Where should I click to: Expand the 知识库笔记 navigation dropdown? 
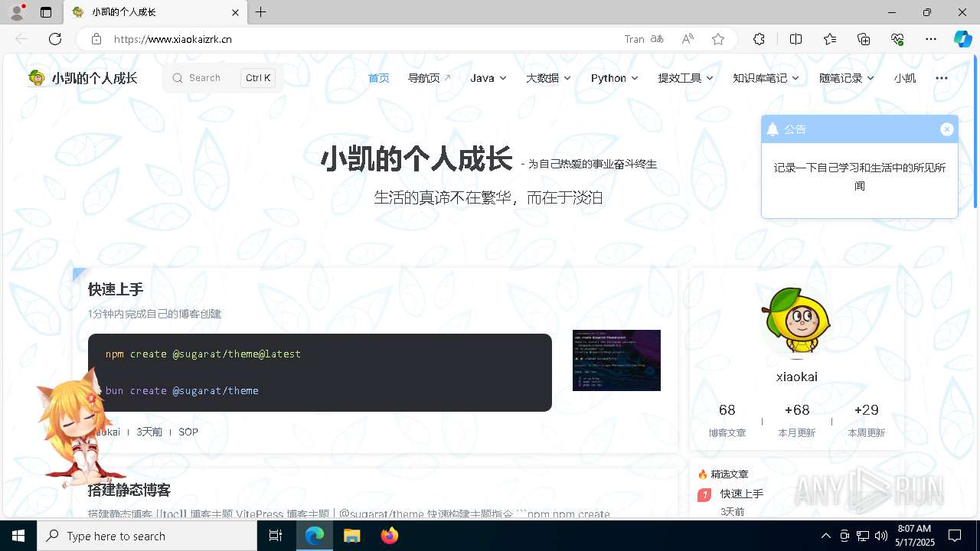[x=766, y=78]
